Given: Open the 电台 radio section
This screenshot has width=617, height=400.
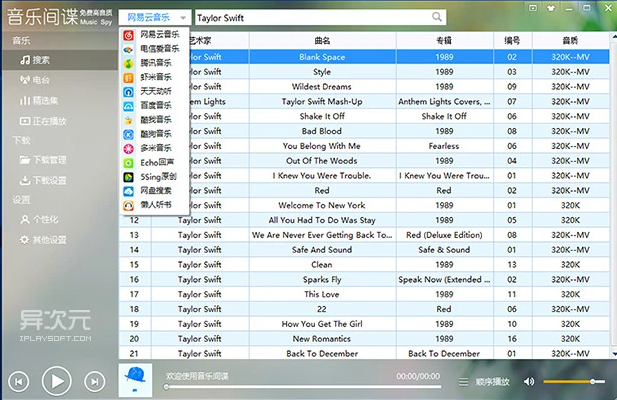Looking at the screenshot, I should click(x=35, y=80).
